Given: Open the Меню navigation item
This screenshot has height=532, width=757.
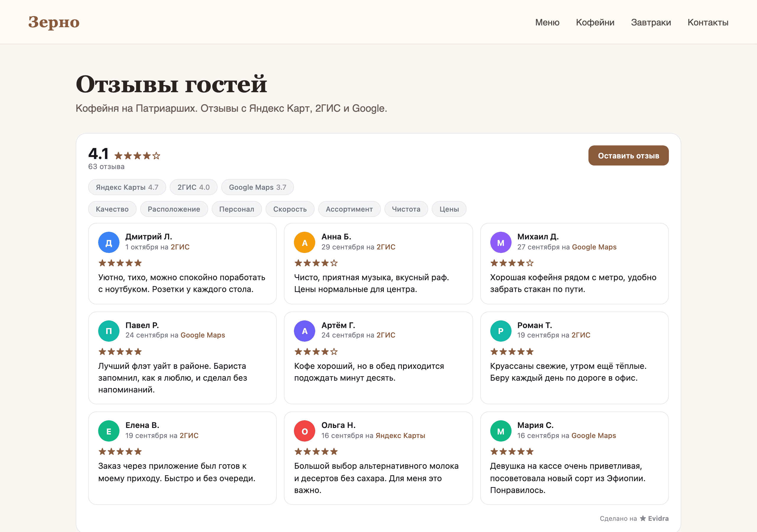Looking at the screenshot, I should (547, 22).
